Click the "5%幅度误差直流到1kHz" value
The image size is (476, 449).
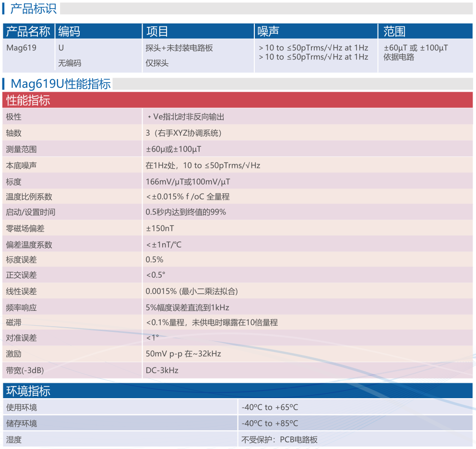click(x=187, y=308)
